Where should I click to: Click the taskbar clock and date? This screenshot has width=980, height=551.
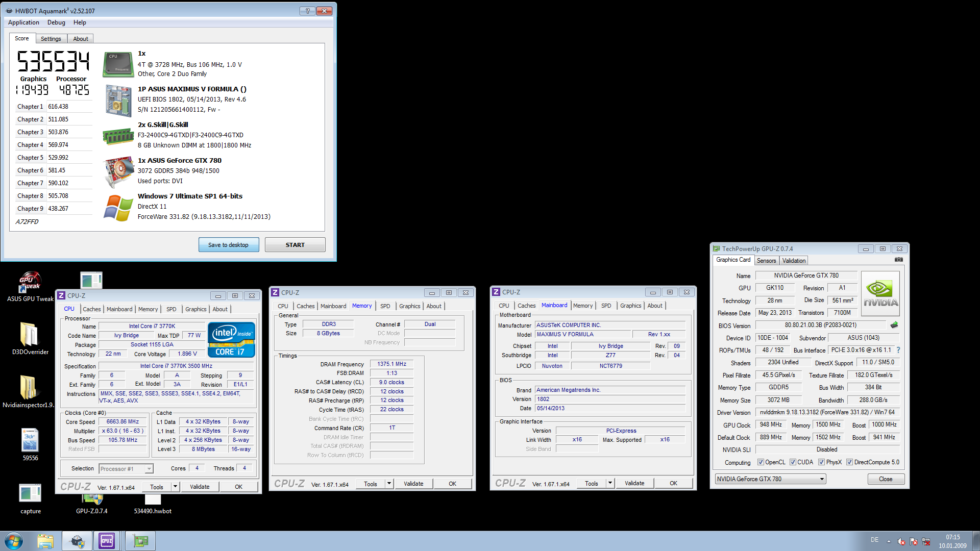pos(952,541)
